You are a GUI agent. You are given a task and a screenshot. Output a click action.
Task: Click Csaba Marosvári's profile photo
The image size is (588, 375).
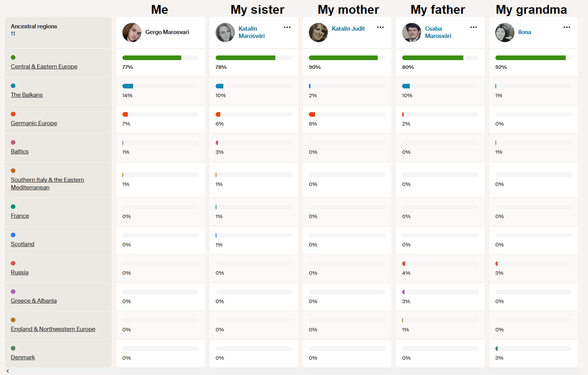pos(412,32)
